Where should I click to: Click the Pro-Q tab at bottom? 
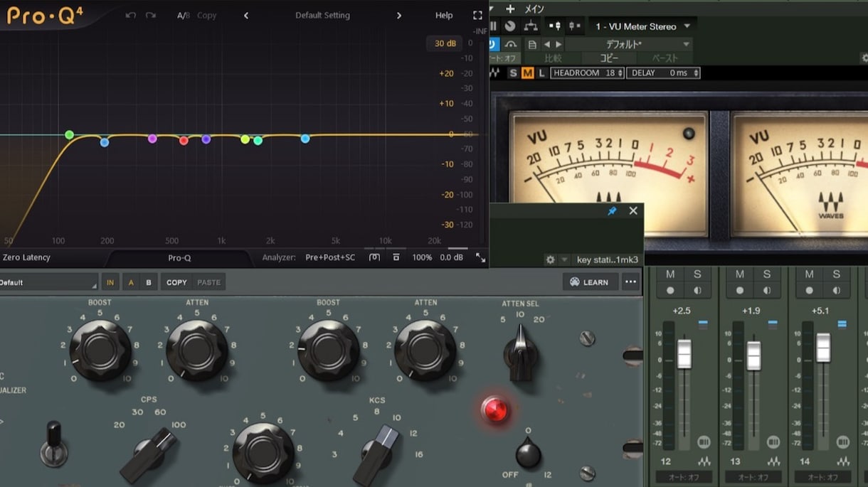tap(179, 258)
